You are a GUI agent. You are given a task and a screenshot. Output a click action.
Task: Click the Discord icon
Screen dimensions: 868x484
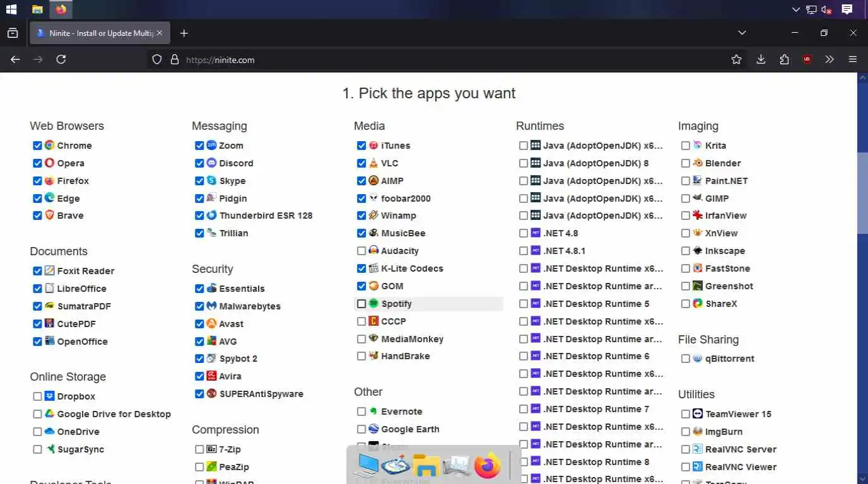pos(211,163)
